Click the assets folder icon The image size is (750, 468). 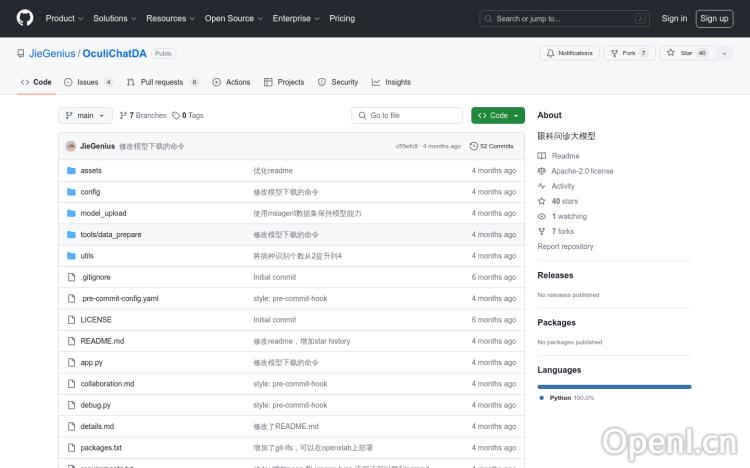(x=71, y=171)
